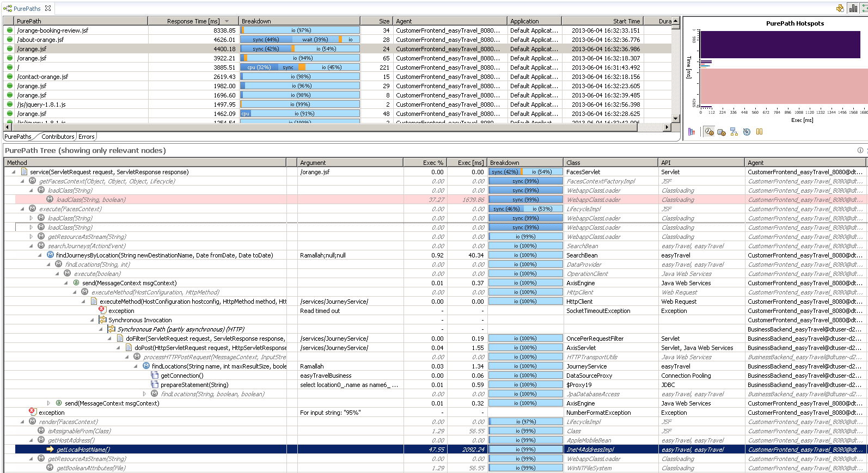Viewport: 868px width, 473px height.
Task: Click green status icon of /js/jquery-1.8.1.js row
Action: [x=10, y=105]
